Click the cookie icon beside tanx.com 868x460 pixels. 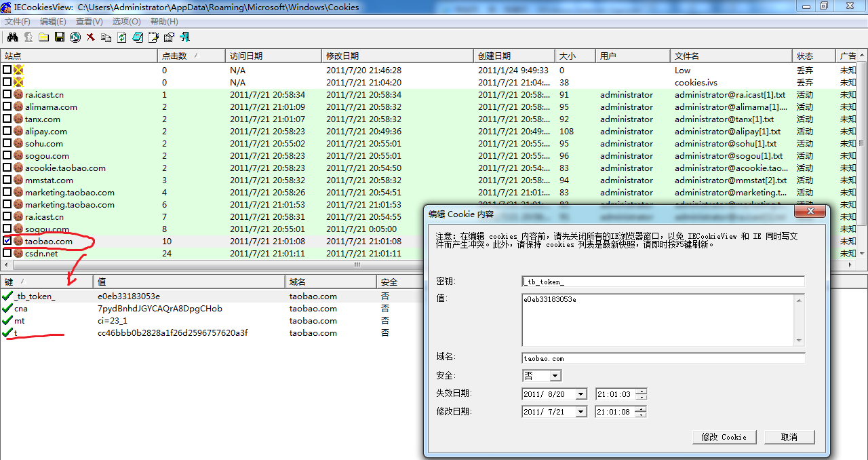(18, 119)
